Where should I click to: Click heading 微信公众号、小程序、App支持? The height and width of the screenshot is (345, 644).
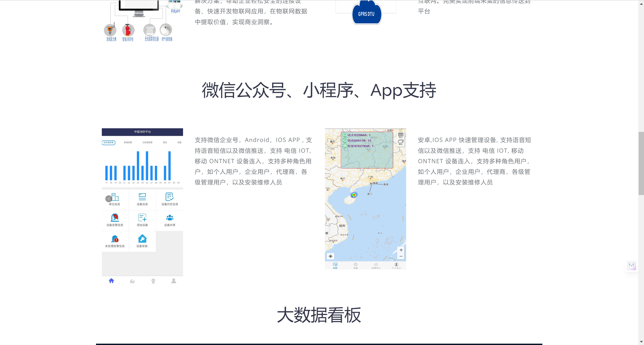319,90
